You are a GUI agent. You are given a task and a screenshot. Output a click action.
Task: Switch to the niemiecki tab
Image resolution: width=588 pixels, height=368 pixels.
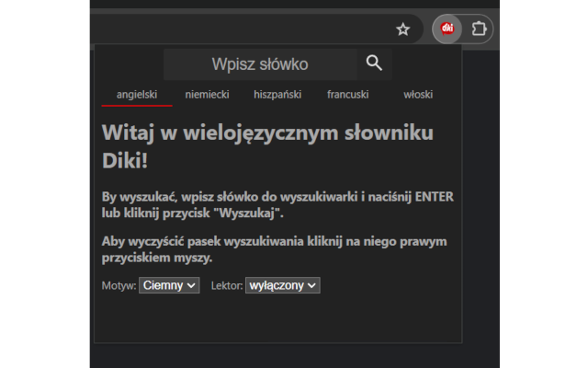[207, 95]
